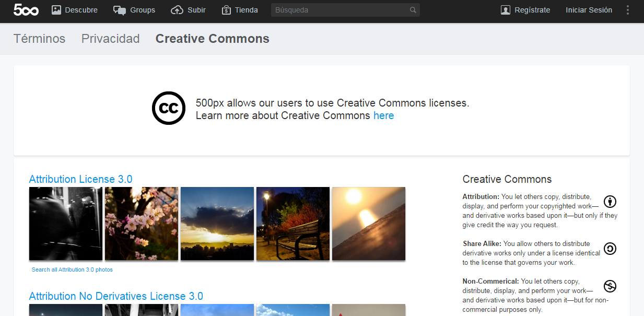This screenshot has width=644, height=316.
Task: Click Search all Attribution 3.0 photos
Action: (72, 270)
